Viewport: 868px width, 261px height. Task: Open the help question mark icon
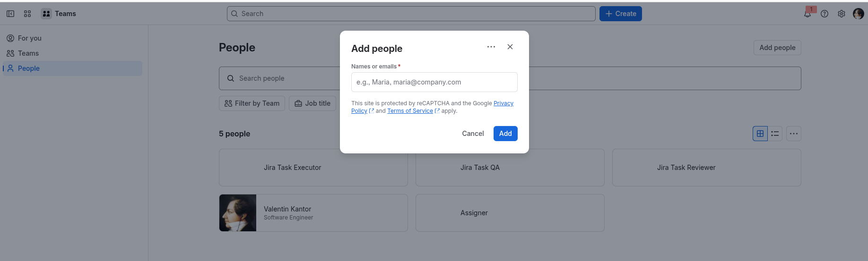825,14
